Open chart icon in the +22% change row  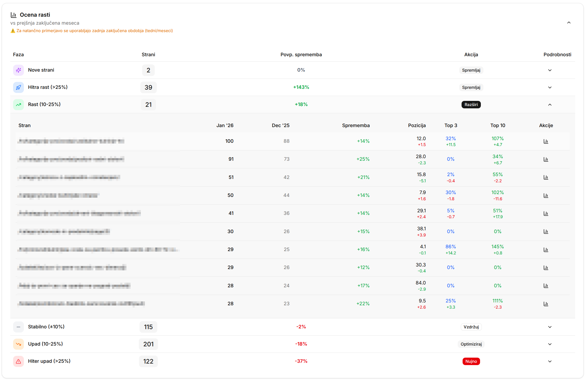tap(546, 304)
